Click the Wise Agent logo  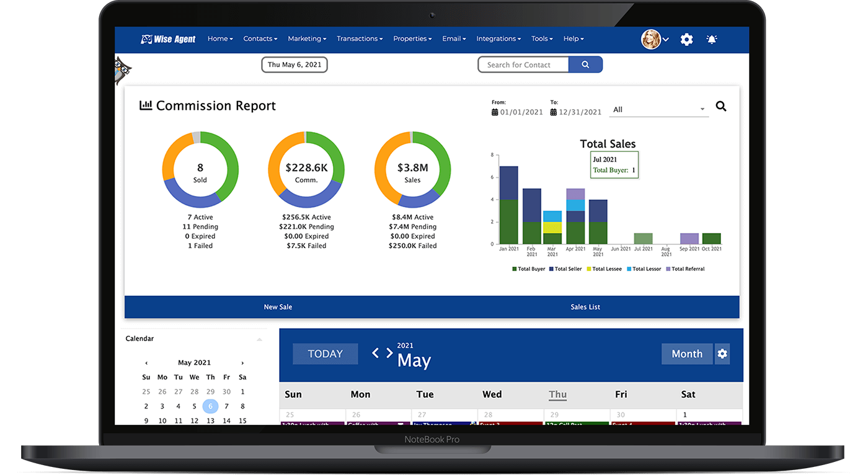(x=167, y=38)
